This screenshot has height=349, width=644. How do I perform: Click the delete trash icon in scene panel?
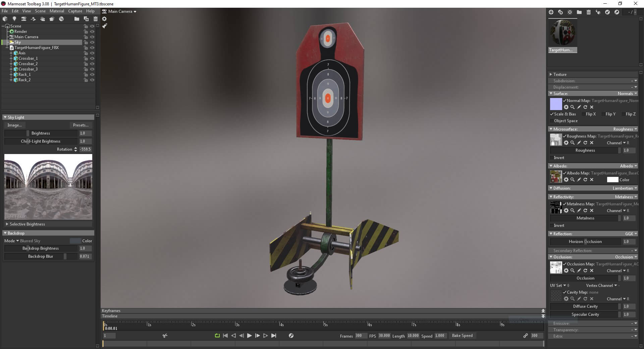coord(96,19)
